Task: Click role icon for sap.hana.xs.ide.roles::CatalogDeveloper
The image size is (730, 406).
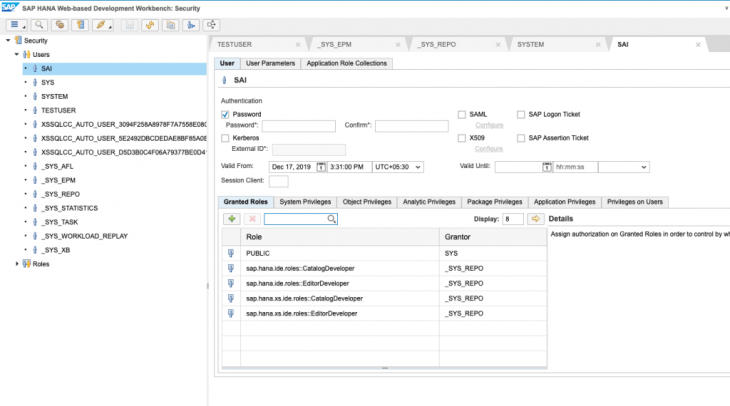Action: [x=231, y=298]
